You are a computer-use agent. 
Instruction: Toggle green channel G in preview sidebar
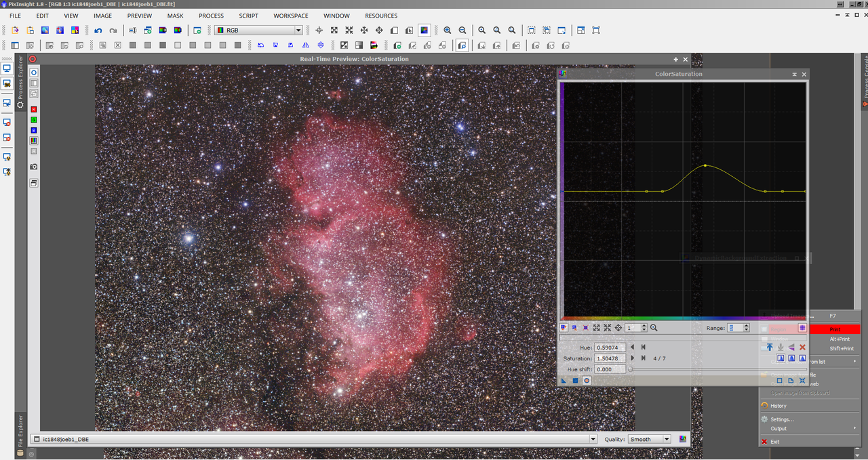[34, 119]
